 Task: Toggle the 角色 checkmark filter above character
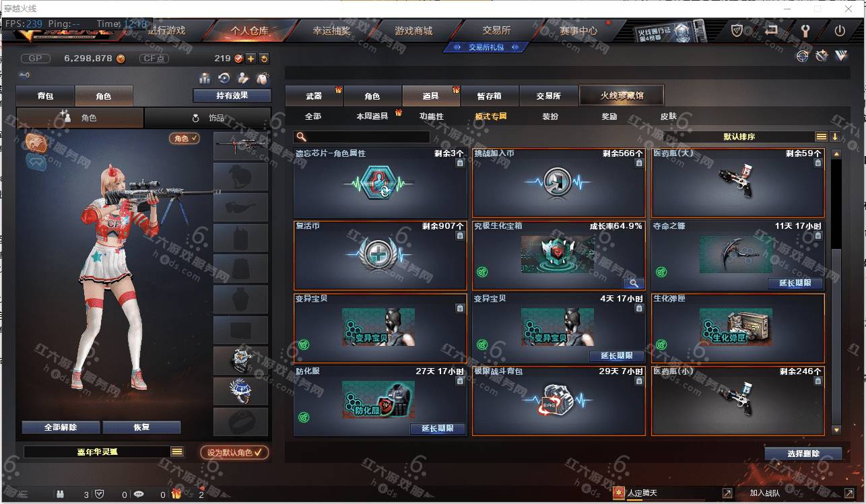tap(185, 138)
